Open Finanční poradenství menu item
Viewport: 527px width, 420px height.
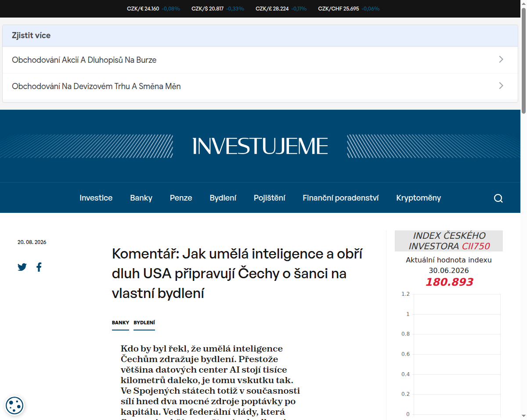pos(341,198)
